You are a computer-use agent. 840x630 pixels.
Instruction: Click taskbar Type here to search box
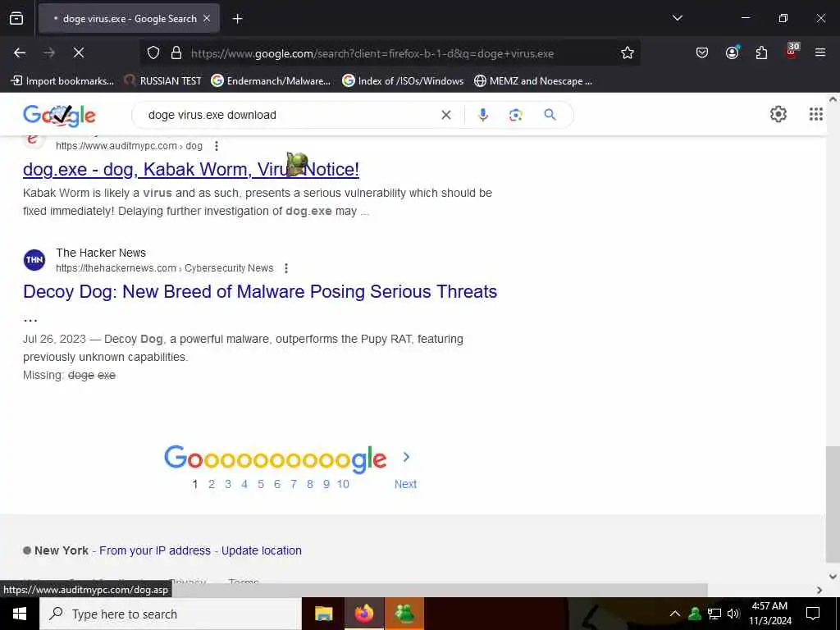click(171, 614)
